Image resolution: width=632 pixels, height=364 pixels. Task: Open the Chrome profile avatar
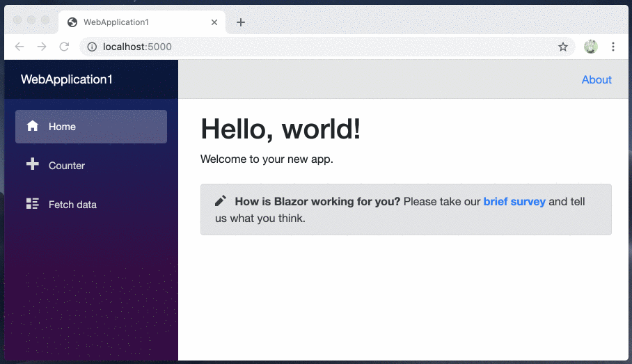pyautogui.click(x=591, y=47)
